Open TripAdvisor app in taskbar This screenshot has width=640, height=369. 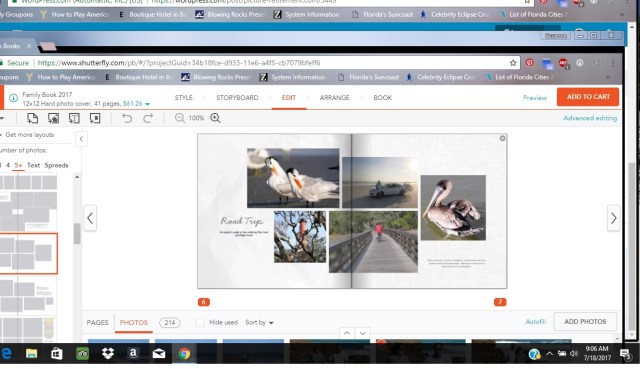[x=82, y=353]
